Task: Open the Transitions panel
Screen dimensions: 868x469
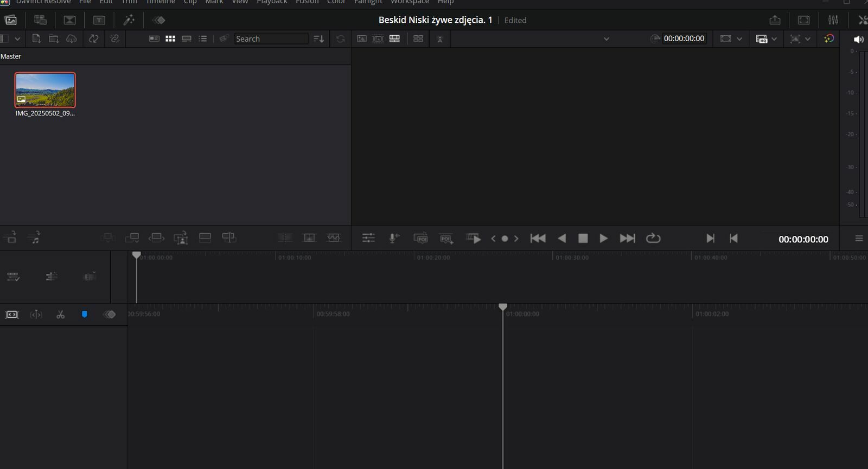Action: tap(70, 20)
